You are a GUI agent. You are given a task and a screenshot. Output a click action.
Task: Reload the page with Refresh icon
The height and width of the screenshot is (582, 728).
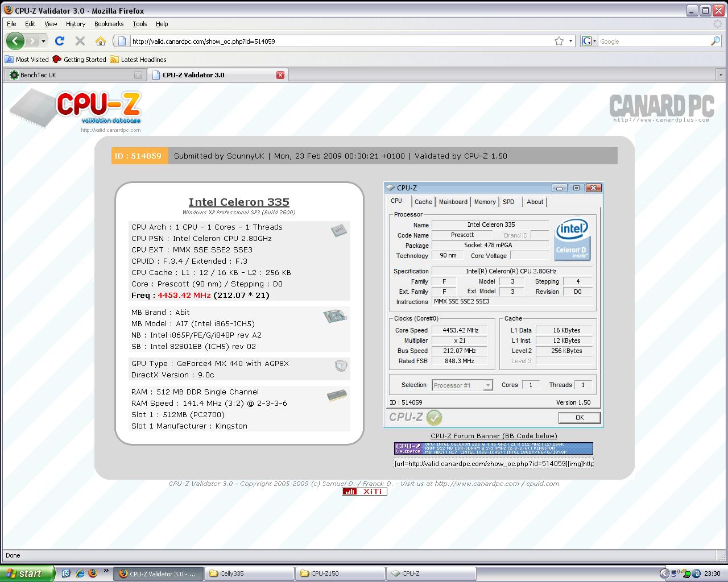tap(60, 41)
